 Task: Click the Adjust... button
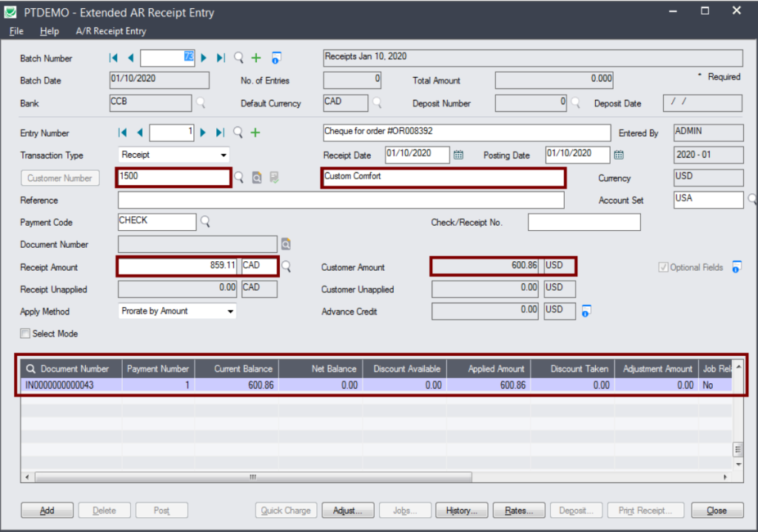[348, 511]
